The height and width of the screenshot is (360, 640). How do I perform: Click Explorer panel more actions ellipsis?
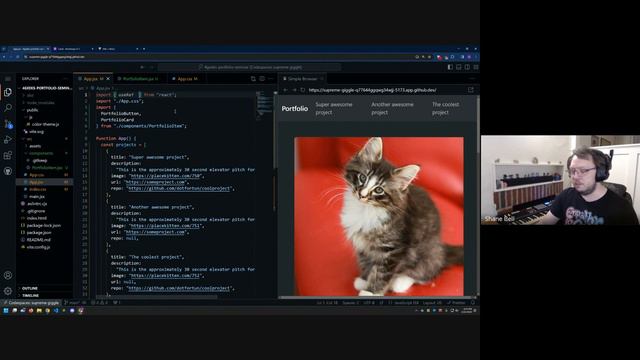click(x=65, y=79)
